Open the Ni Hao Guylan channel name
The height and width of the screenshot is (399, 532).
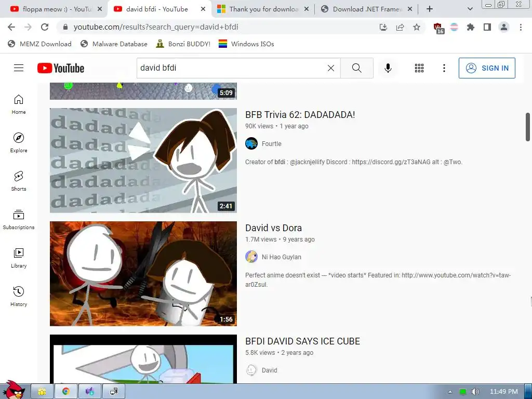click(281, 257)
